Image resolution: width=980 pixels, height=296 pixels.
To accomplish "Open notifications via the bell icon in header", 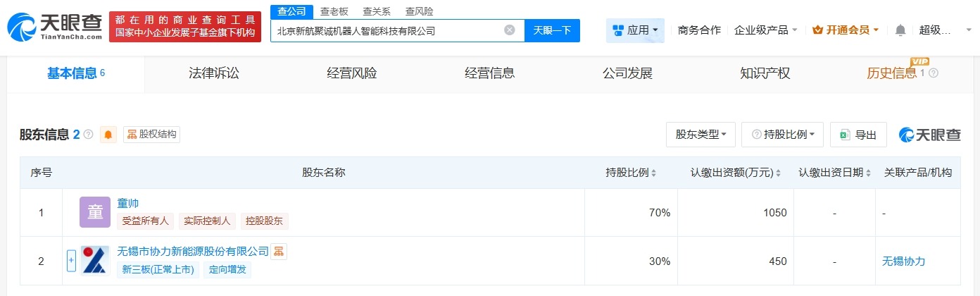I will click(900, 30).
